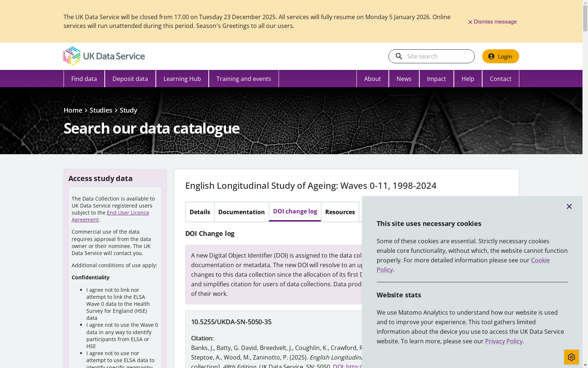588x368 pixels.
Task: Open the Help menu item
Action: pyautogui.click(x=468, y=79)
